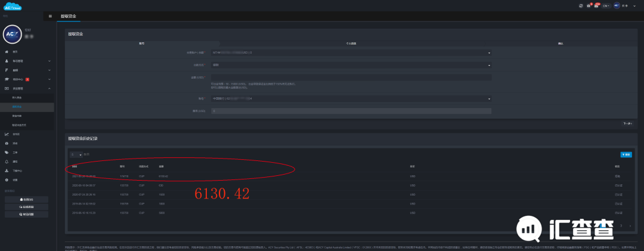
Task: Click the gift icon in the sidebar
Action: point(7,143)
